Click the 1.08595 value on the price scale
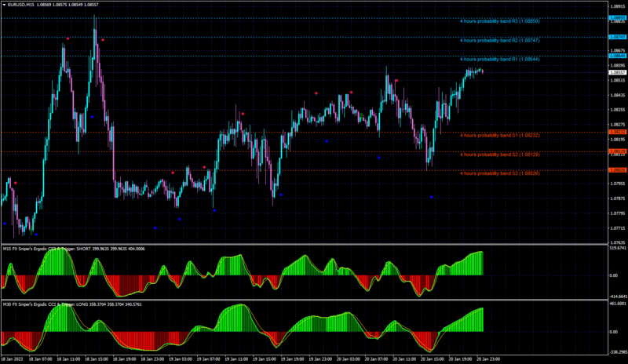 [618, 66]
